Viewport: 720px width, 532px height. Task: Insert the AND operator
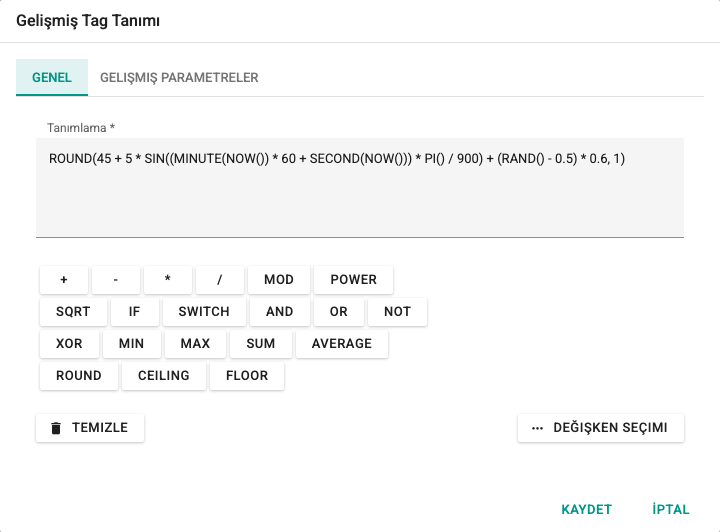tap(280, 312)
